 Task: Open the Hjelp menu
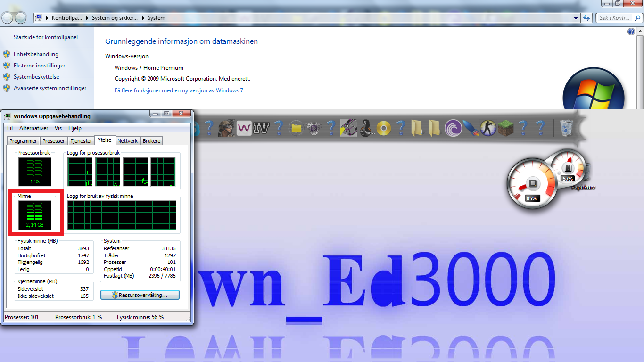75,128
